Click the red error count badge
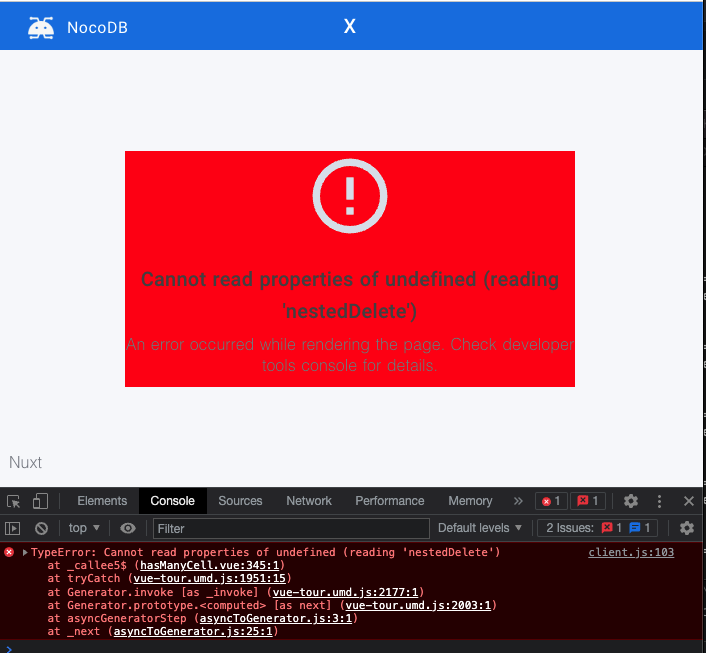 [551, 501]
